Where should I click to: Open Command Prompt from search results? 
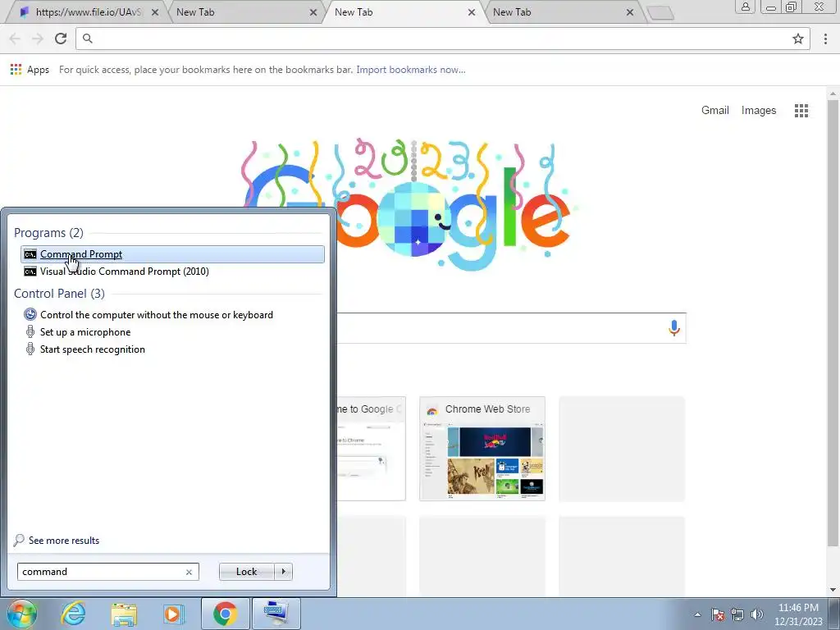pos(172,254)
